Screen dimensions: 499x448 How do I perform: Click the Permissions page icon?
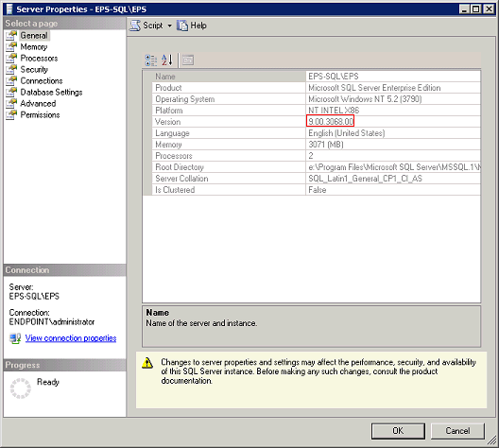coord(11,115)
